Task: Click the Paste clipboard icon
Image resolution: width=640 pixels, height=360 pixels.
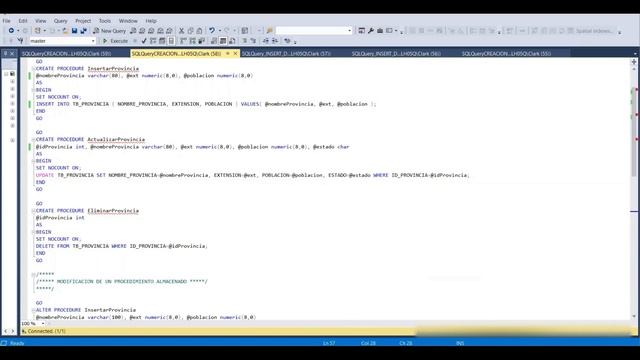Action: coord(200,31)
